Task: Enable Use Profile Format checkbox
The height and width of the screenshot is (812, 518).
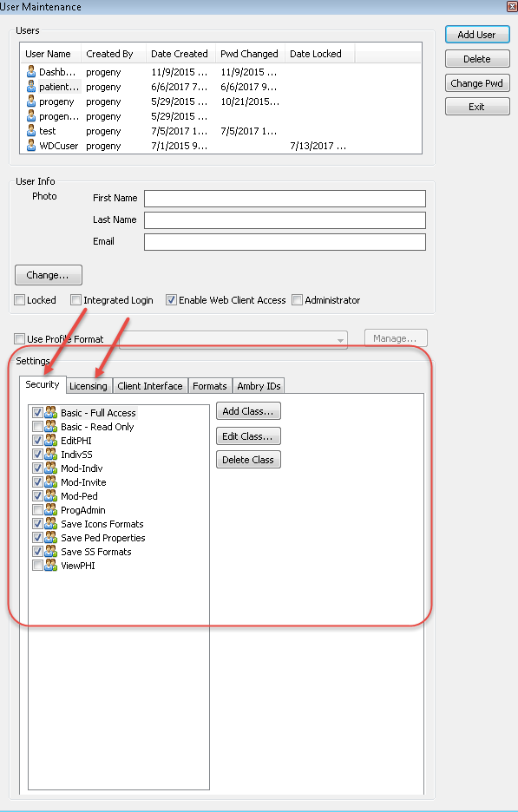Action: pyautogui.click(x=20, y=338)
